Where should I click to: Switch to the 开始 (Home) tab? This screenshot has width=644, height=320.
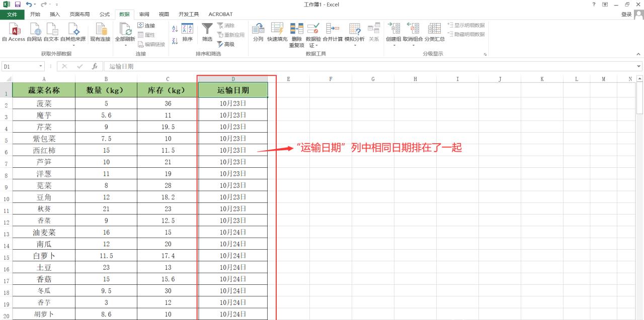[x=35, y=14]
